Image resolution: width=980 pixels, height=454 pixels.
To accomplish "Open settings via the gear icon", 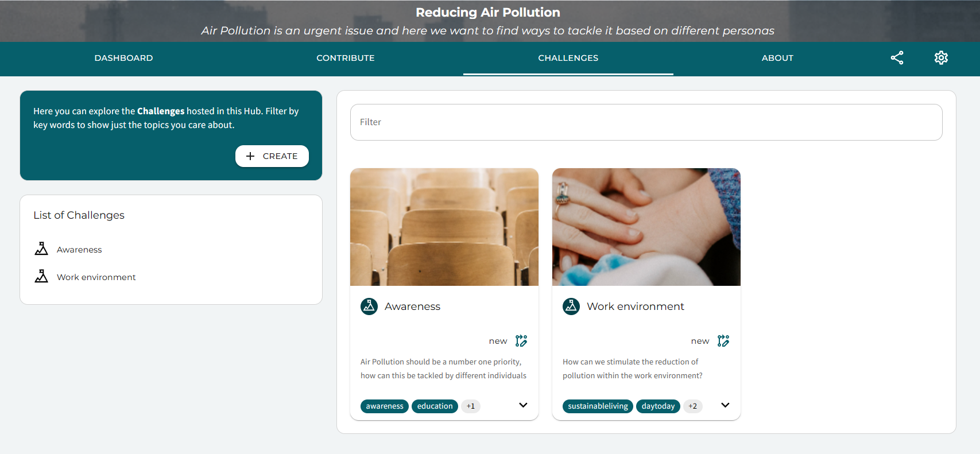I will point(941,58).
